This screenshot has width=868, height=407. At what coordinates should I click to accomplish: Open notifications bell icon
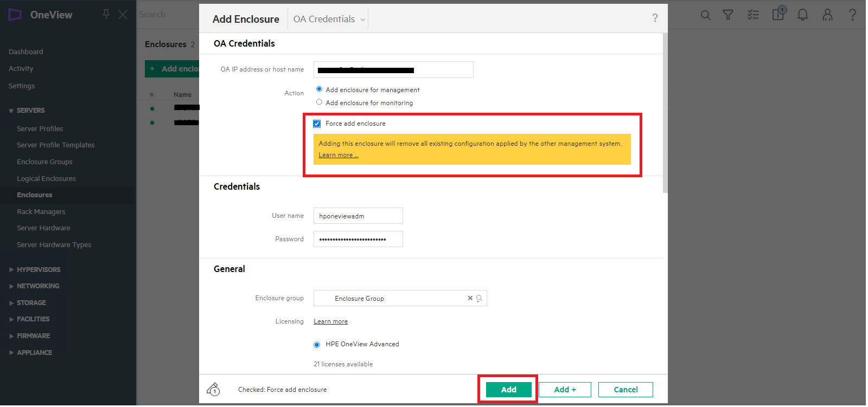click(x=802, y=15)
